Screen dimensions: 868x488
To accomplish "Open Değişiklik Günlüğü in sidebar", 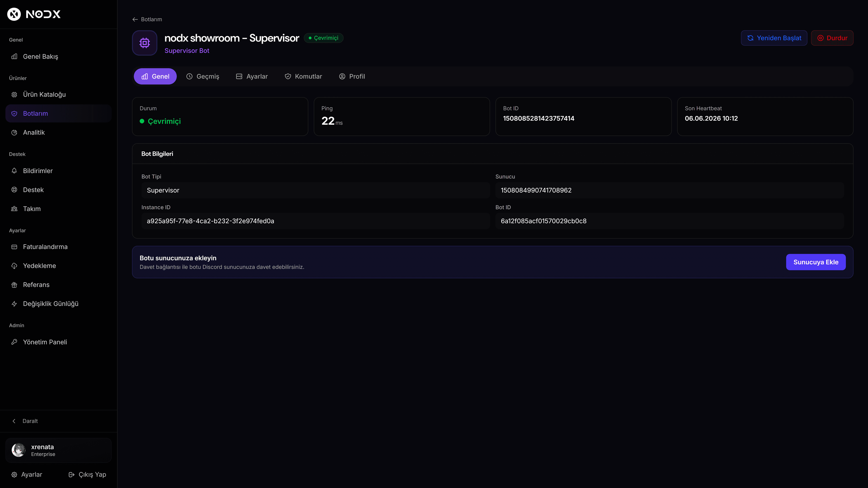I will click(59, 304).
